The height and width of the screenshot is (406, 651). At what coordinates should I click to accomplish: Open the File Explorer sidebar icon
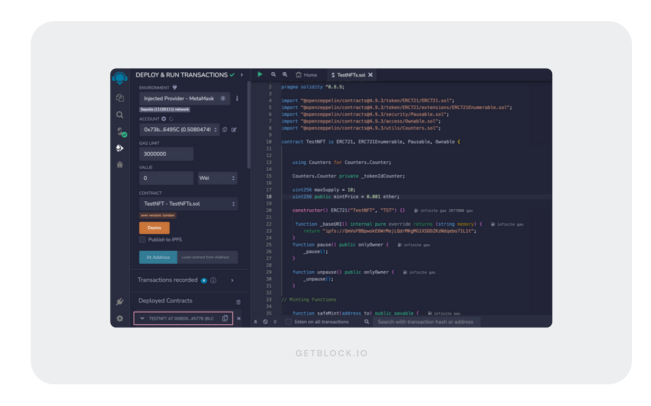click(120, 98)
